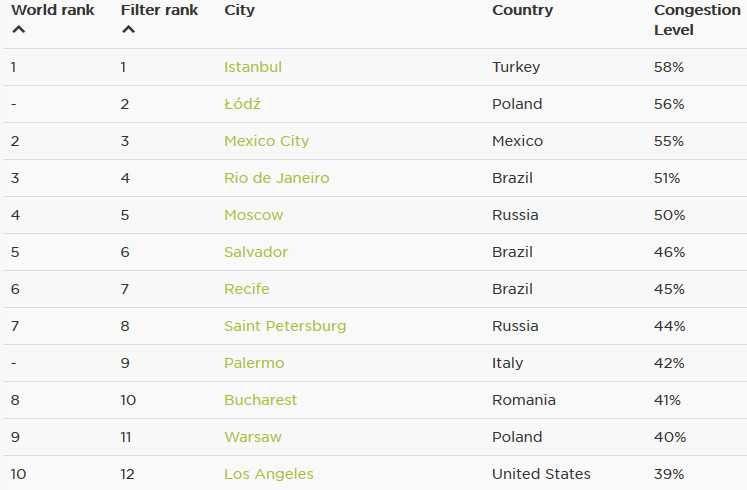The image size is (747, 490).
Task: Open the Rio de Janeiro link
Action: 276,178
